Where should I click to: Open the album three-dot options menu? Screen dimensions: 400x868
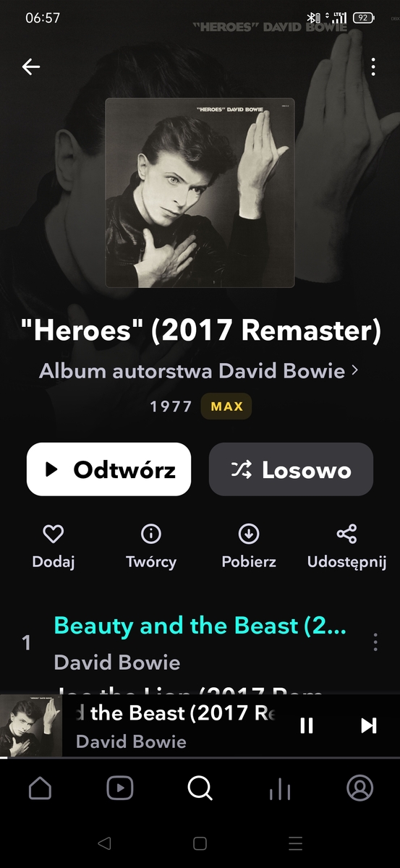tap(373, 67)
